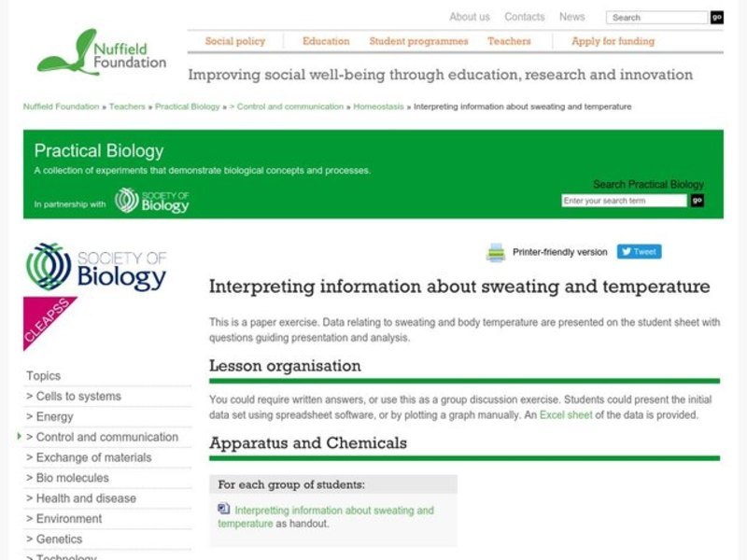
Task: Open the Teachers navigation menu
Action: (x=511, y=41)
